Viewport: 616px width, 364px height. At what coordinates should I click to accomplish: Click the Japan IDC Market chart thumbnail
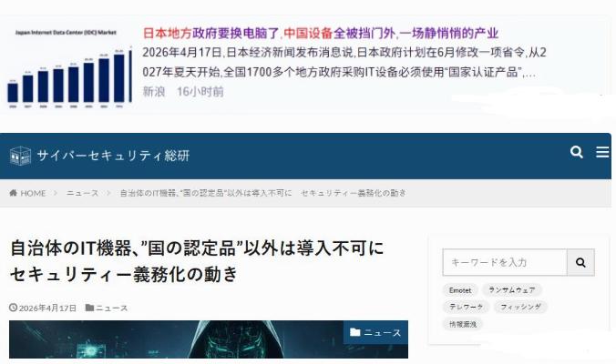pyautogui.click(x=69, y=68)
